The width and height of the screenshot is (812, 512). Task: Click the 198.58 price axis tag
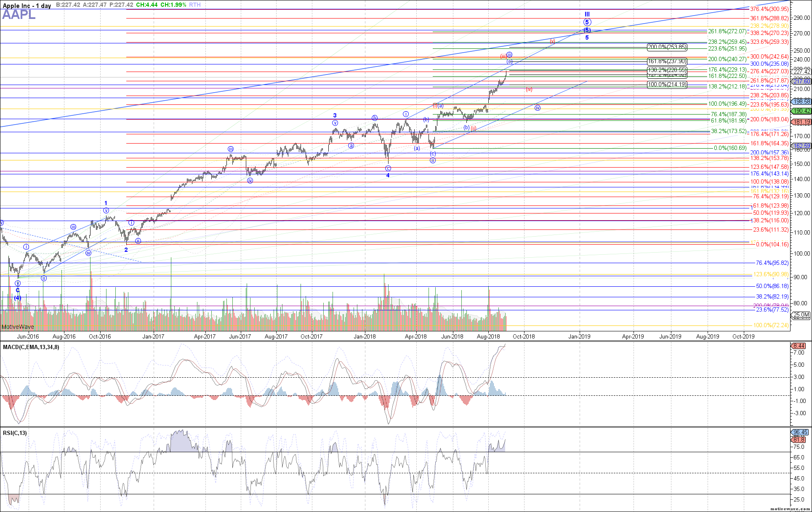coord(801,101)
